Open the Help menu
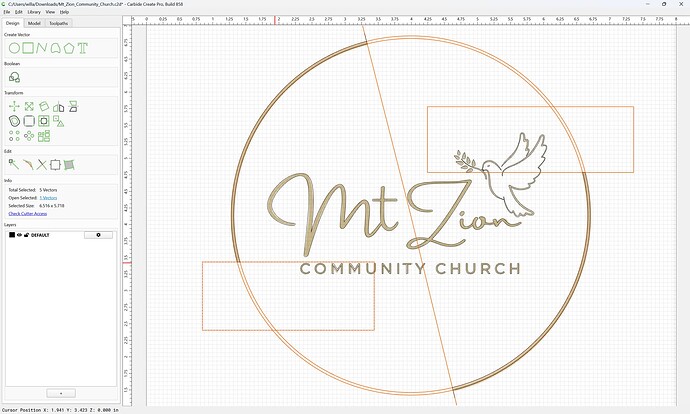This screenshot has width=690, height=414. [64, 12]
